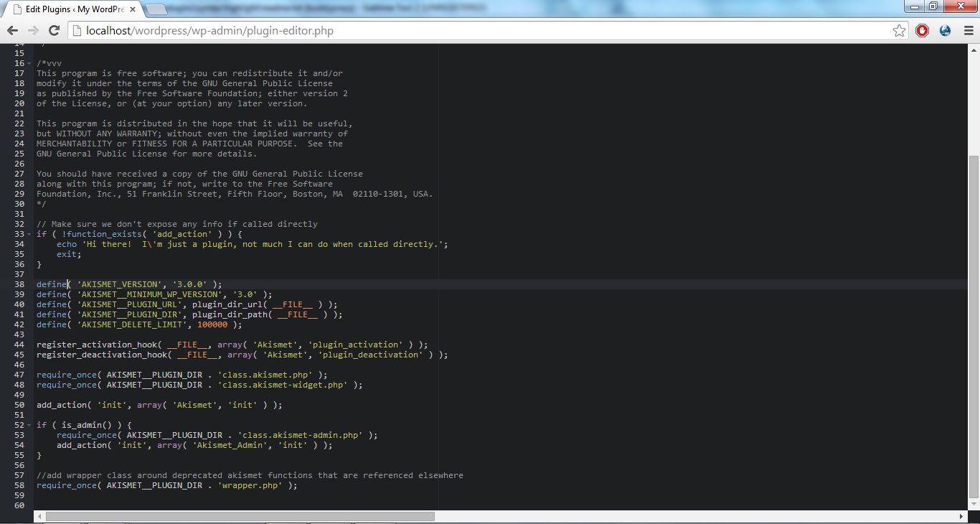Click the horizontal scrollbar thumb of editor
980x524 pixels.
240,516
